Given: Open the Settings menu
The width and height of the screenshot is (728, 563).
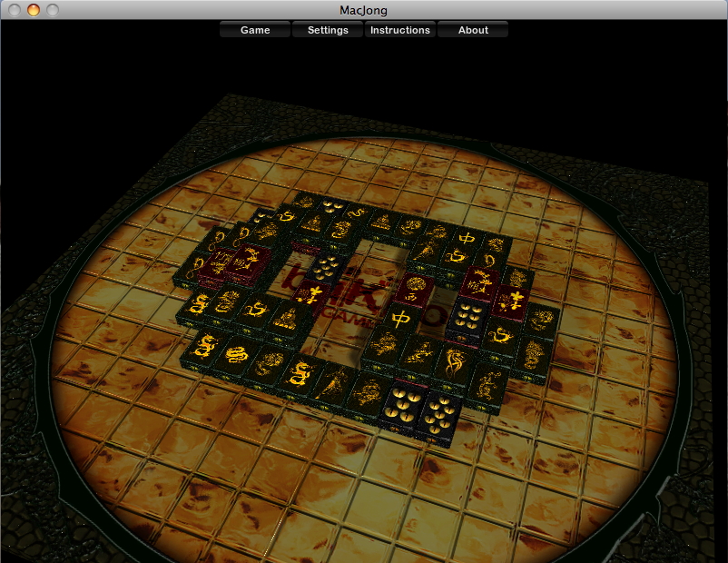Looking at the screenshot, I should coord(328,30).
